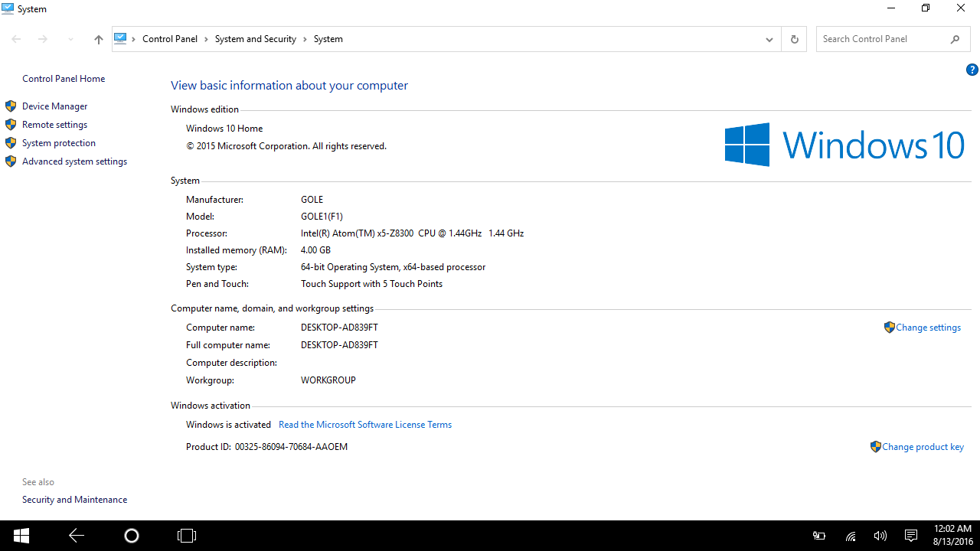Open Device Manager from the sidebar
This screenshot has height=551, width=980.
tap(54, 106)
